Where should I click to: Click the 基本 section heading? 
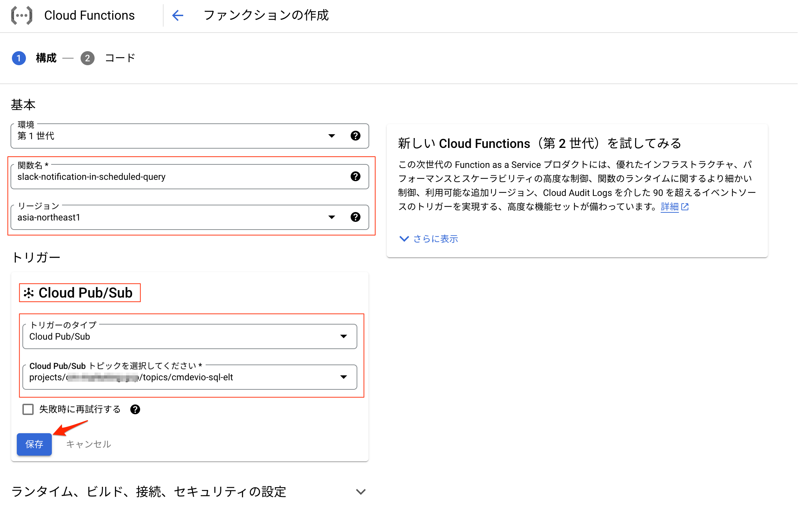(x=23, y=105)
